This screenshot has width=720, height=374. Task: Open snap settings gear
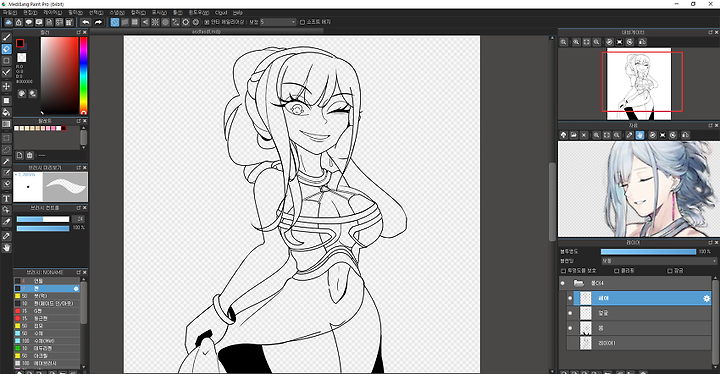pos(196,22)
